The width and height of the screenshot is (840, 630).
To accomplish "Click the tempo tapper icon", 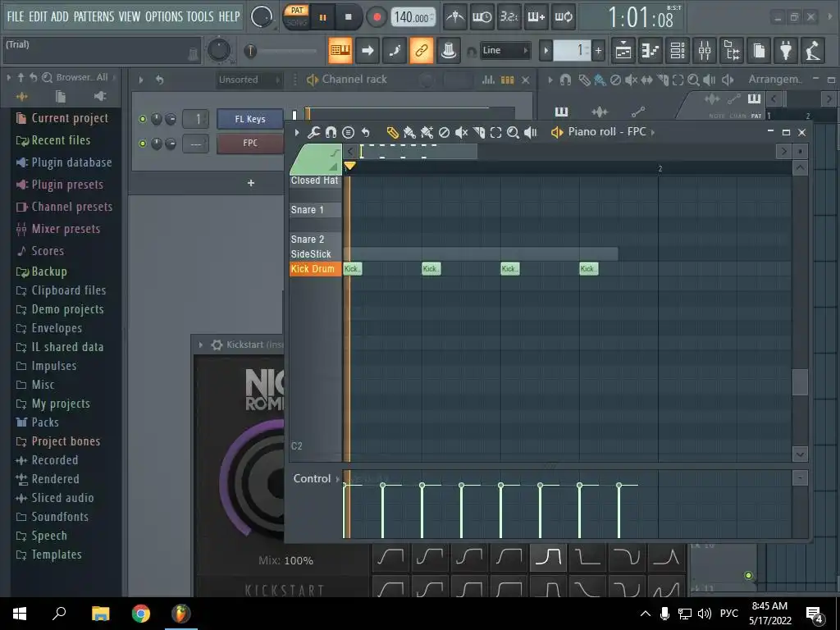I will point(813,50).
